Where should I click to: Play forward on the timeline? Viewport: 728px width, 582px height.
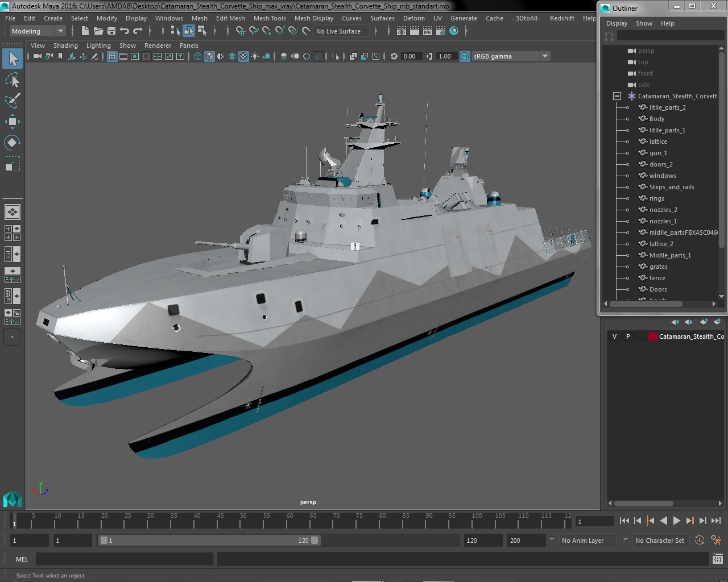tap(676, 521)
